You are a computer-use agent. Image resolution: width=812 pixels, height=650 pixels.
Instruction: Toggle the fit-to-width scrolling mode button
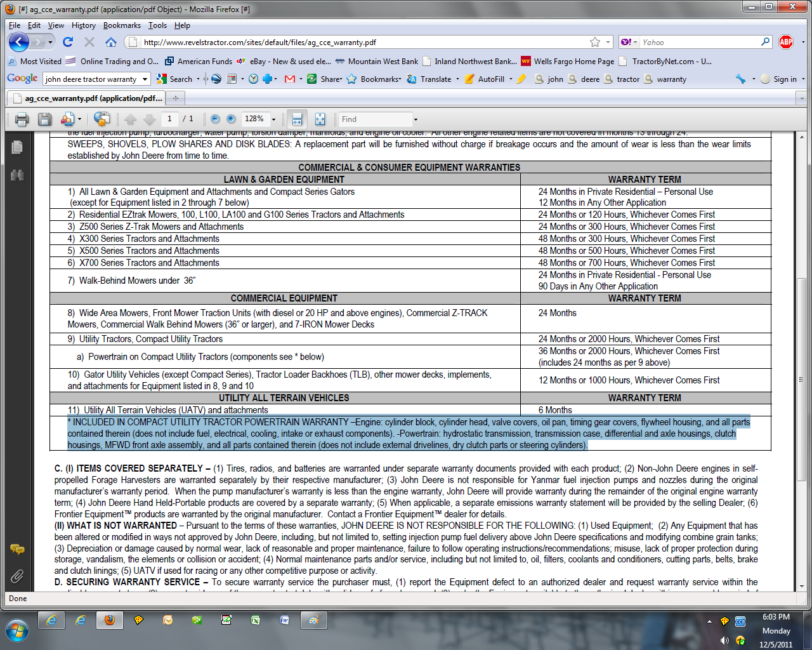click(x=296, y=119)
